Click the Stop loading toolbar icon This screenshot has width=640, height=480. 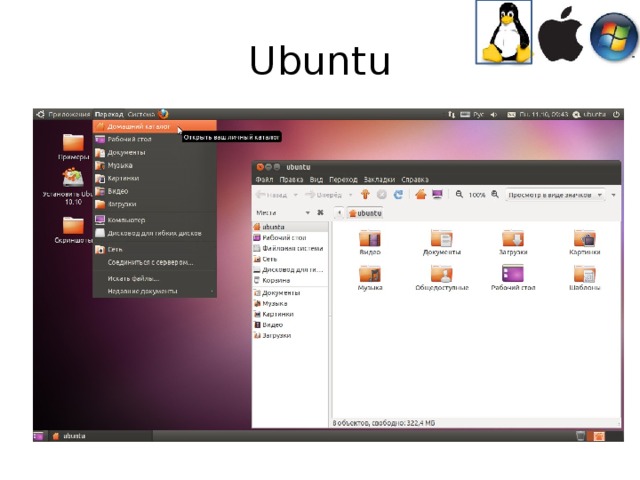coord(382,195)
